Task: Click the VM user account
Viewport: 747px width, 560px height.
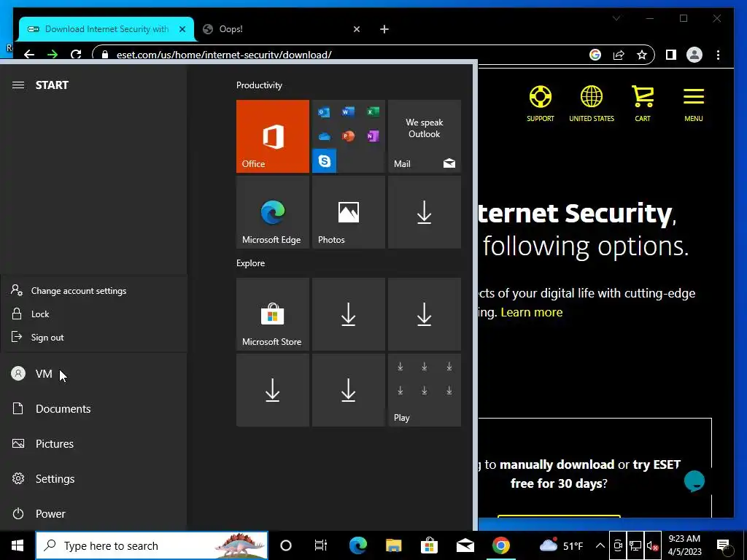Action: [93, 374]
